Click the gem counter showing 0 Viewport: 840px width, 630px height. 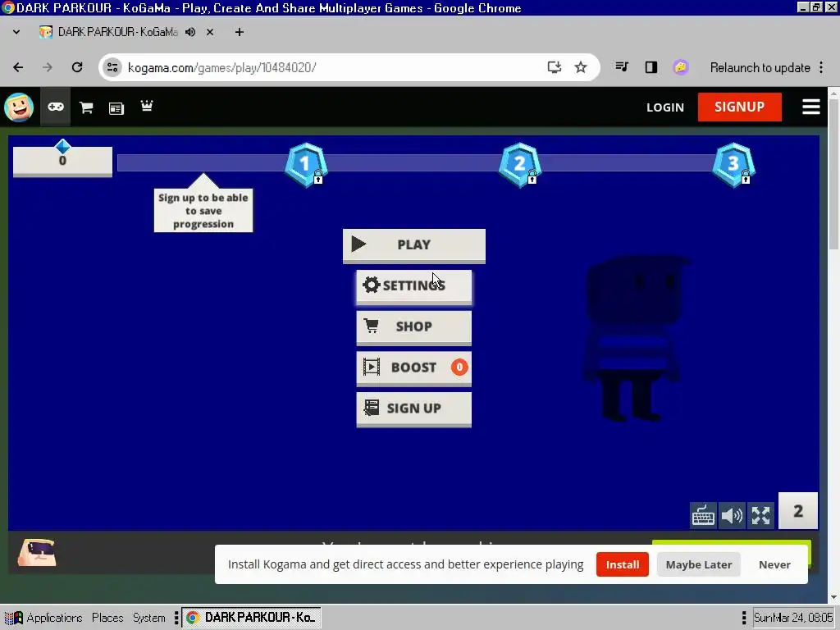pos(62,161)
